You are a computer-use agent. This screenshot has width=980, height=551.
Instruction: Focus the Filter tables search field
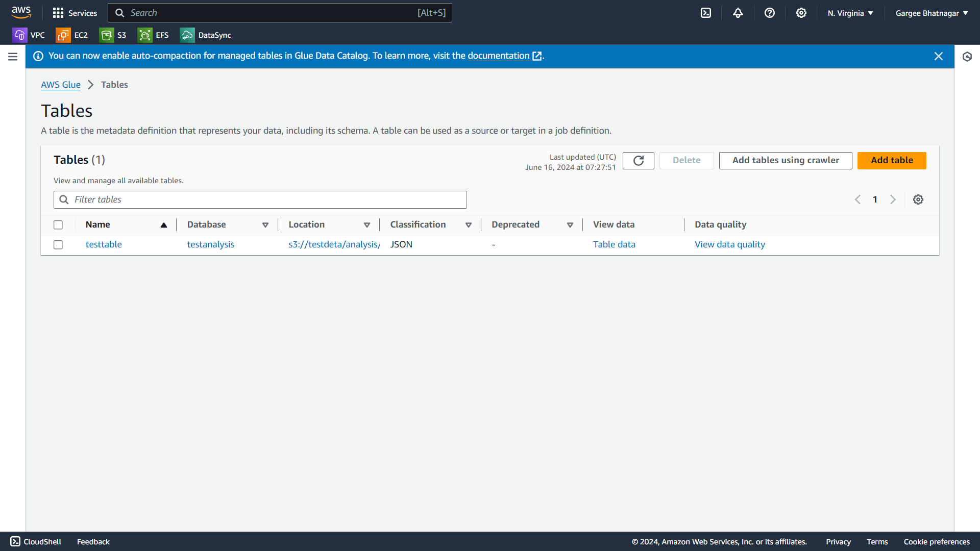coord(260,200)
